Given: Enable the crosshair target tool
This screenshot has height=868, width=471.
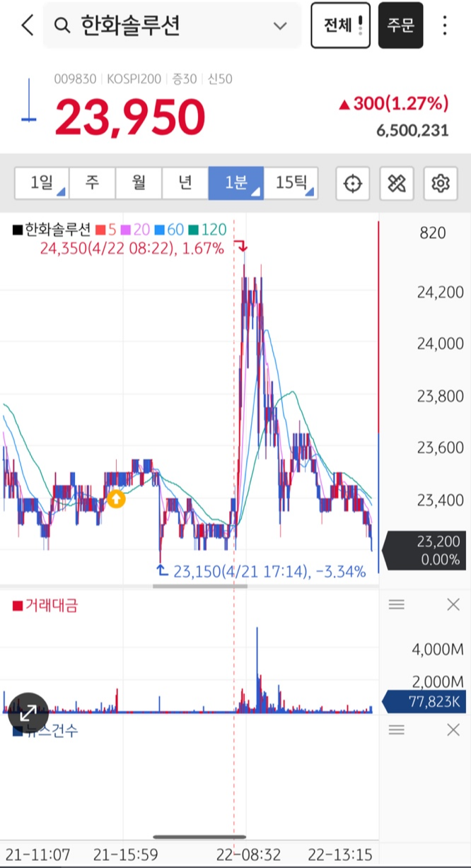Looking at the screenshot, I should (352, 184).
